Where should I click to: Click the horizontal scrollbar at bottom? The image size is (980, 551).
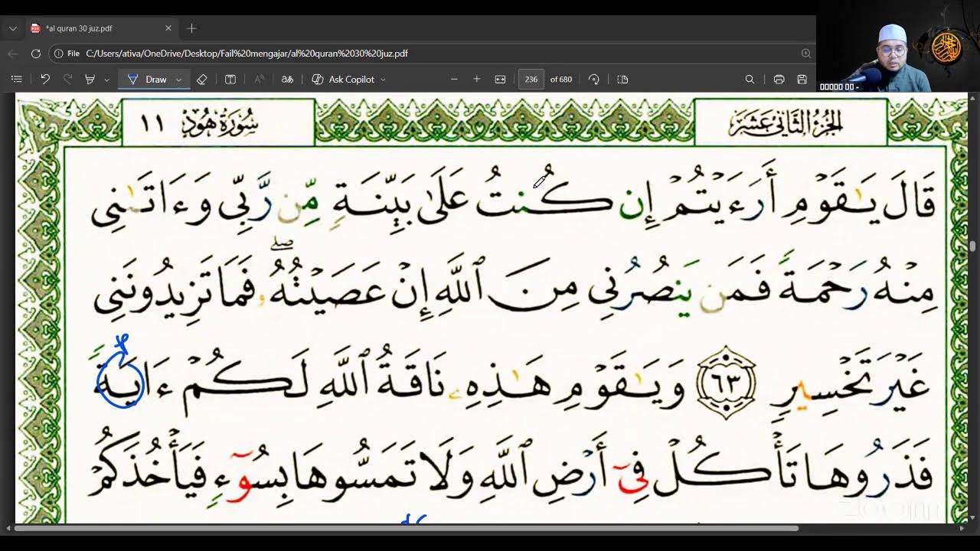click(x=406, y=528)
